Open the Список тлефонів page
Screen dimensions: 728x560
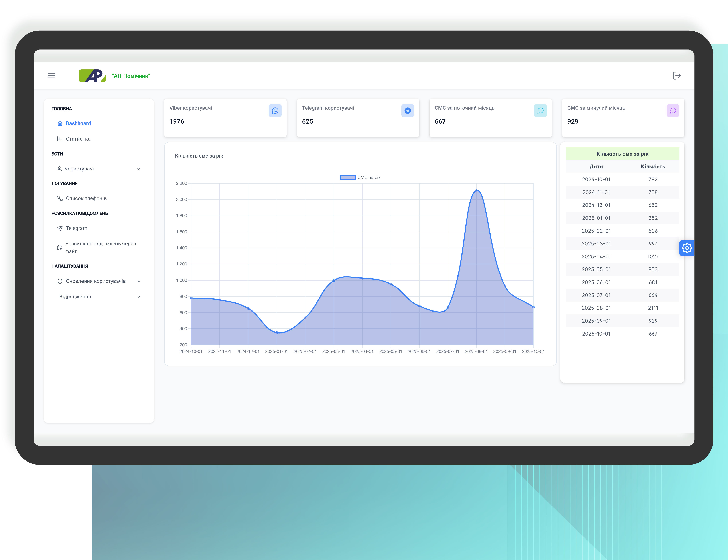86,198
